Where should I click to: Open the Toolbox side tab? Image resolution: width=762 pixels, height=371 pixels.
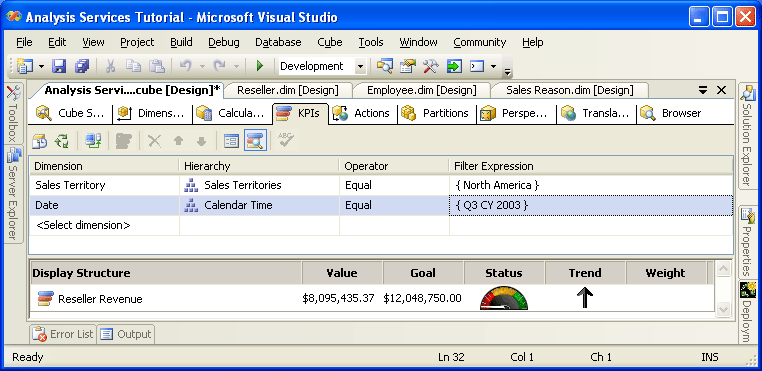(x=13, y=114)
